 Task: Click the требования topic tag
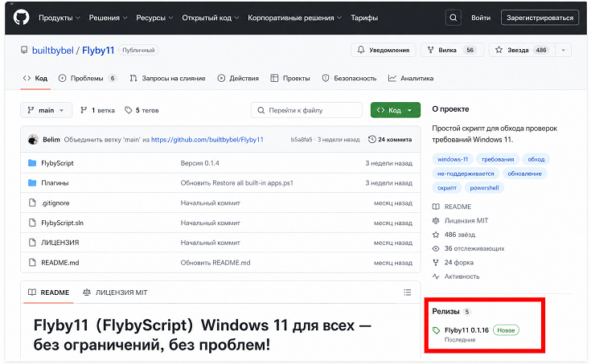(498, 159)
